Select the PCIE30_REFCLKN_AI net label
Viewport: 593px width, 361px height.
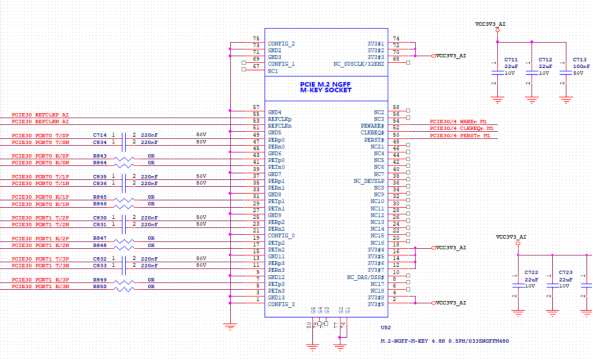coord(40,122)
